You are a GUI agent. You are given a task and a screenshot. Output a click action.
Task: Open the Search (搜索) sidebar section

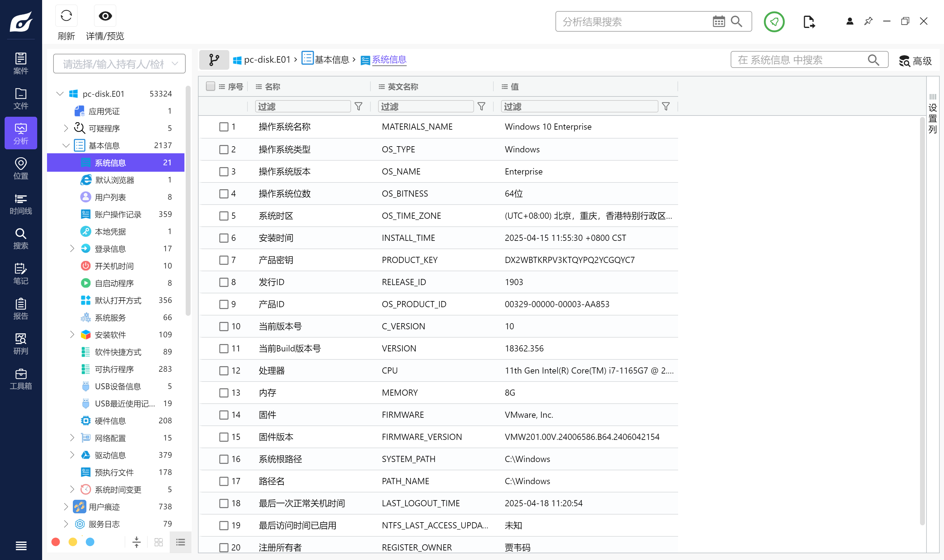tap(21, 238)
